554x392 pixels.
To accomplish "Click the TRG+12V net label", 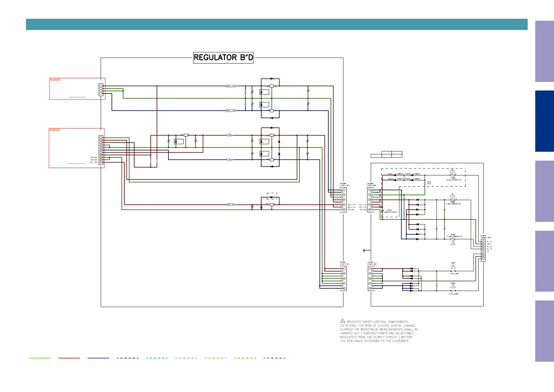I will point(231,205).
